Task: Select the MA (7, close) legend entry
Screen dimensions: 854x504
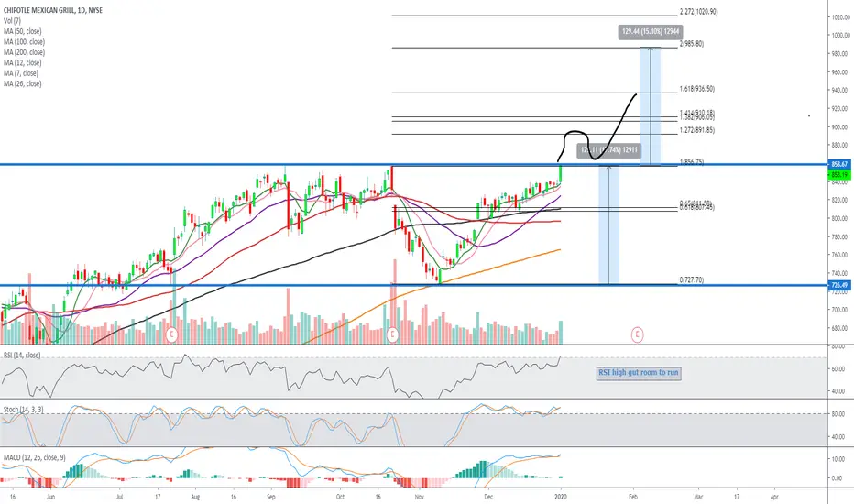Action: pos(21,73)
